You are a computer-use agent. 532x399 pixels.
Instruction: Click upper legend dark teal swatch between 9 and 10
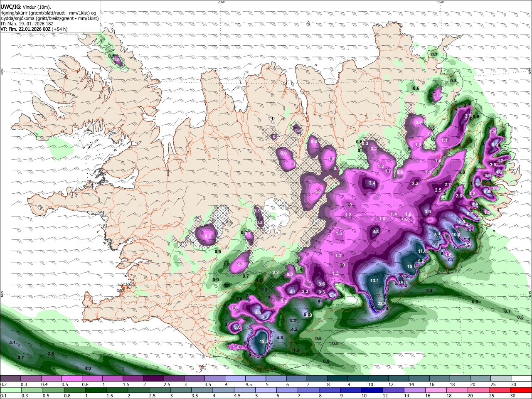click(x=358, y=378)
